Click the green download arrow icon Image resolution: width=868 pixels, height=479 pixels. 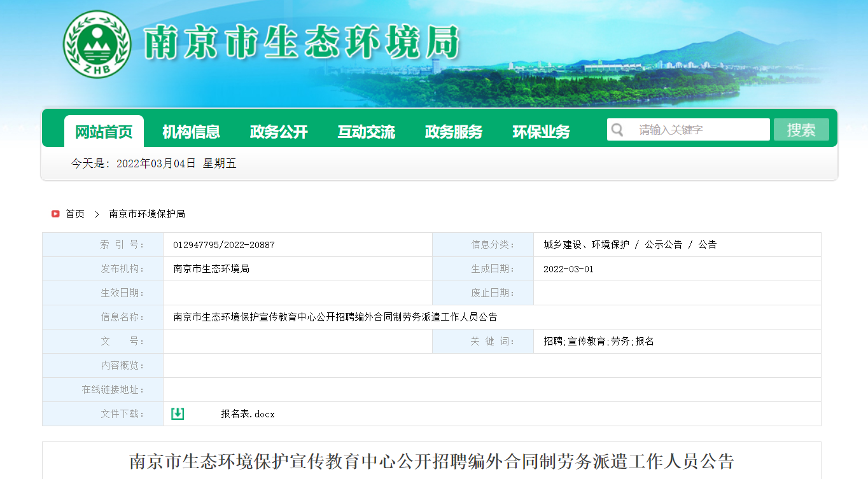[178, 413]
